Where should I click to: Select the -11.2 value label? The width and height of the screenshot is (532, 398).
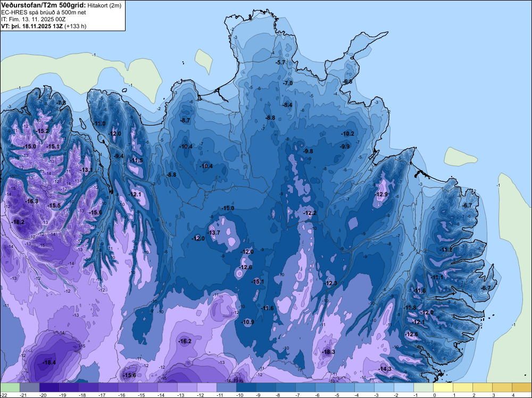point(446,250)
